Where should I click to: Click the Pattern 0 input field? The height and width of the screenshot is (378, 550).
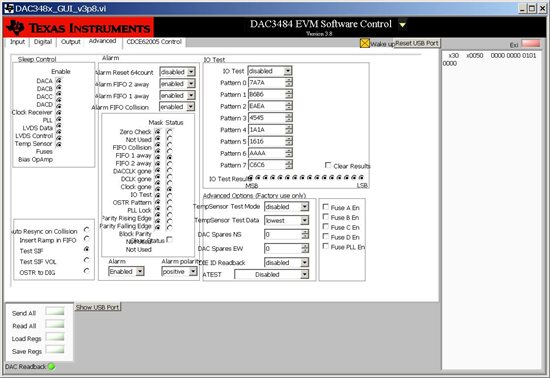pyautogui.click(x=267, y=83)
